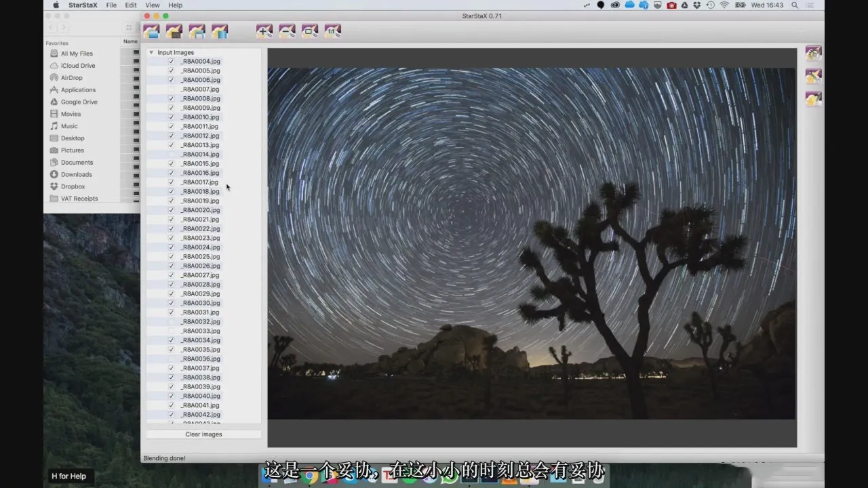This screenshot has height=488, width=868.
Task: Open preferences with the top right-side icon
Action: point(814,54)
